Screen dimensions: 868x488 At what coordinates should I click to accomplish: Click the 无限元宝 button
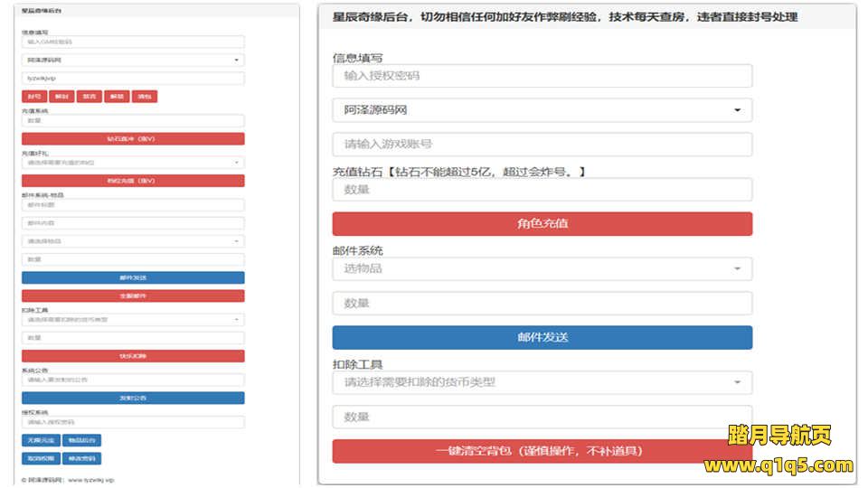coord(40,440)
